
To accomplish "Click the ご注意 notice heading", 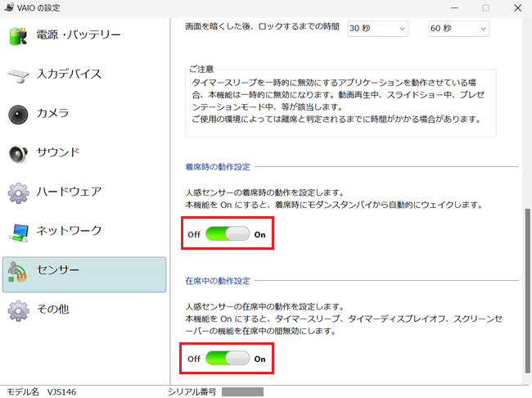I will coord(201,70).
